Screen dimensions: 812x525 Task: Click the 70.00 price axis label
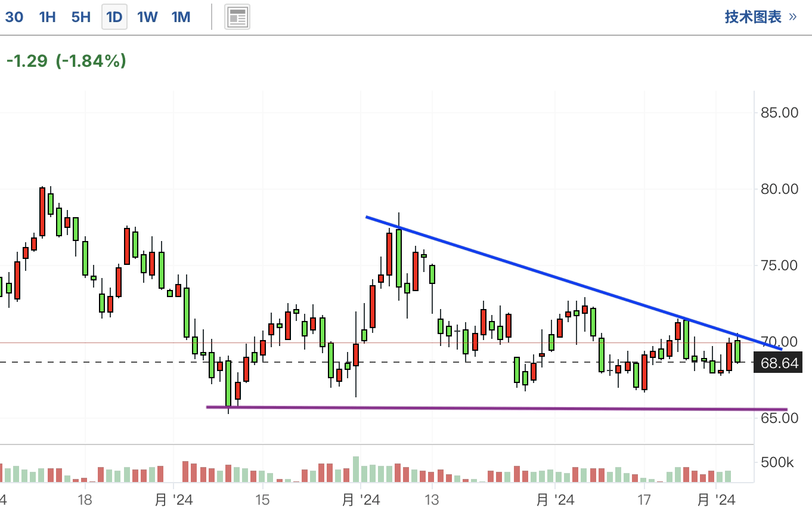coord(780,342)
